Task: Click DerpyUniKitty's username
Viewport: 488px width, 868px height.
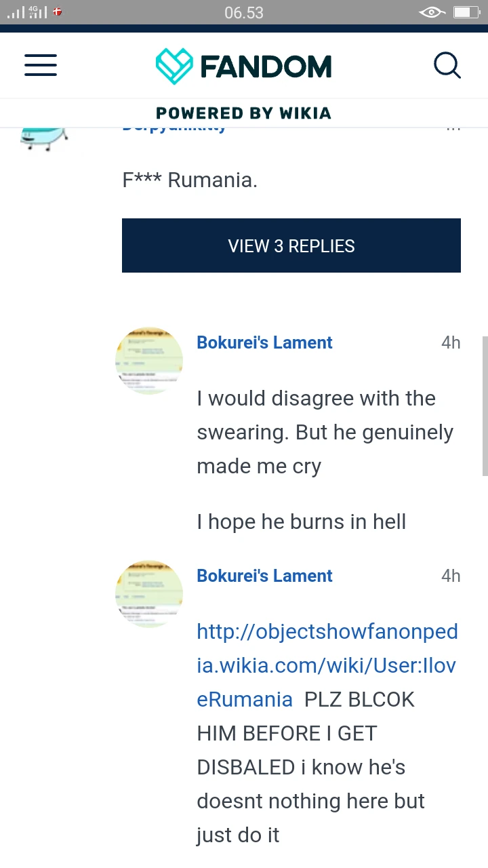Action: point(174,125)
